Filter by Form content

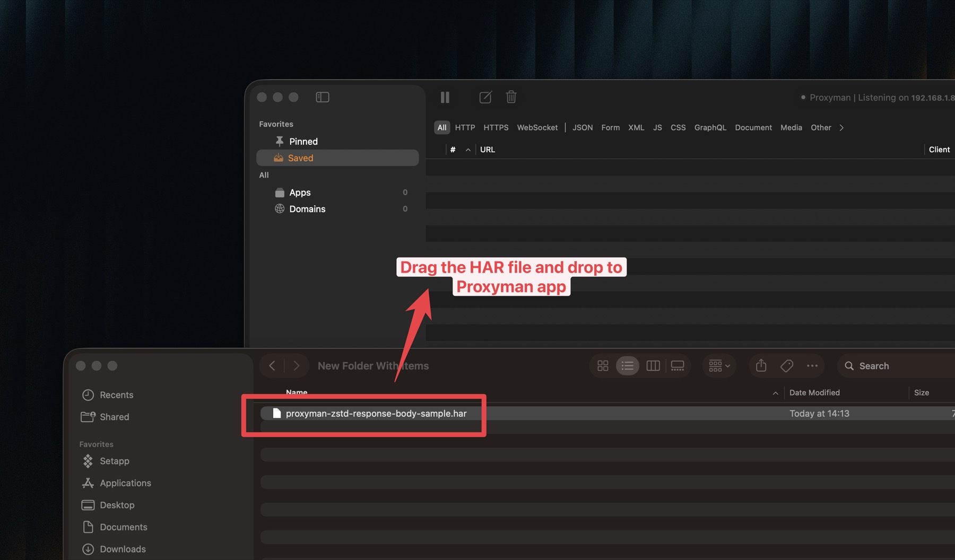[610, 127]
